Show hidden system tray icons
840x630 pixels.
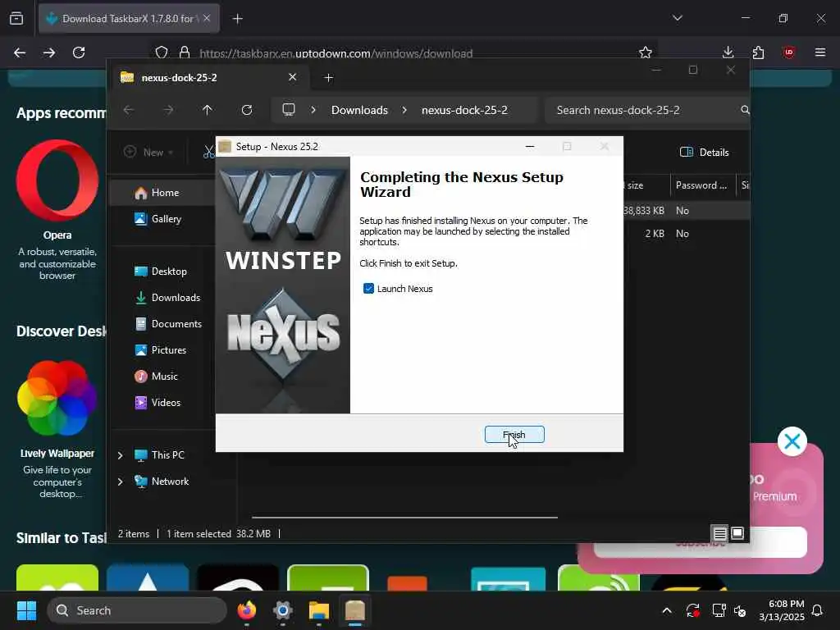point(667,610)
